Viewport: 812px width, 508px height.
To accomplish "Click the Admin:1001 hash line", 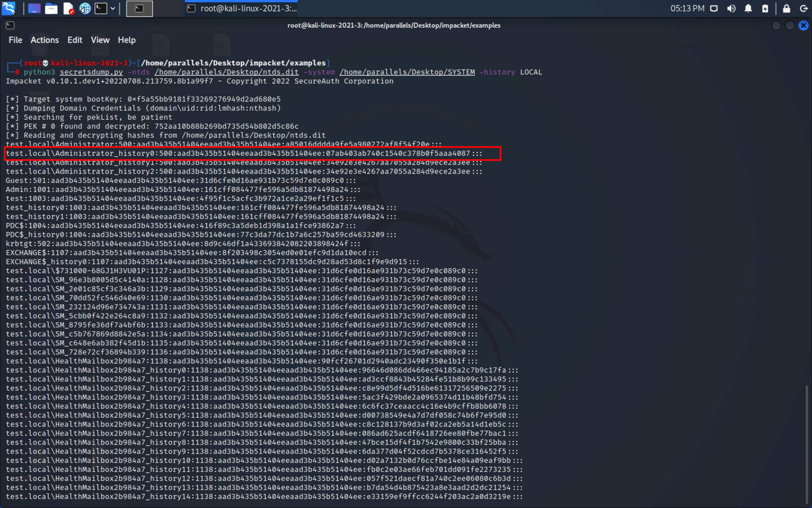I will click(x=183, y=189).
